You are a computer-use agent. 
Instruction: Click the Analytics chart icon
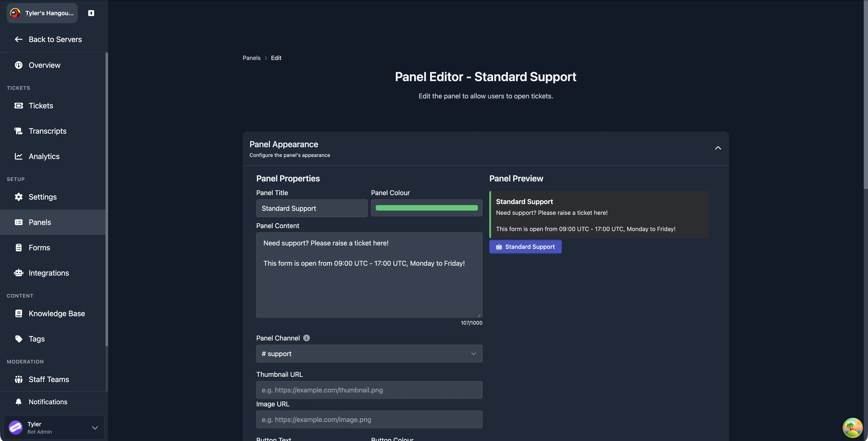point(19,156)
